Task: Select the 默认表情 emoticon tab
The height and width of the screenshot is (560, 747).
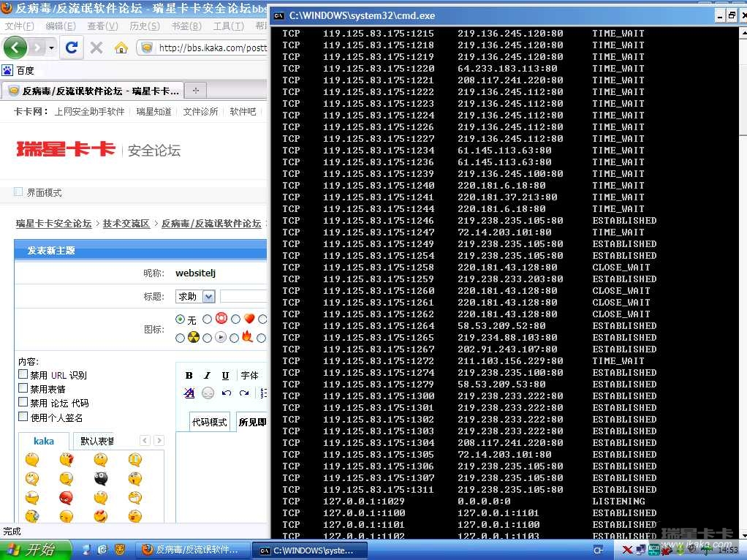Action: (x=97, y=442)
